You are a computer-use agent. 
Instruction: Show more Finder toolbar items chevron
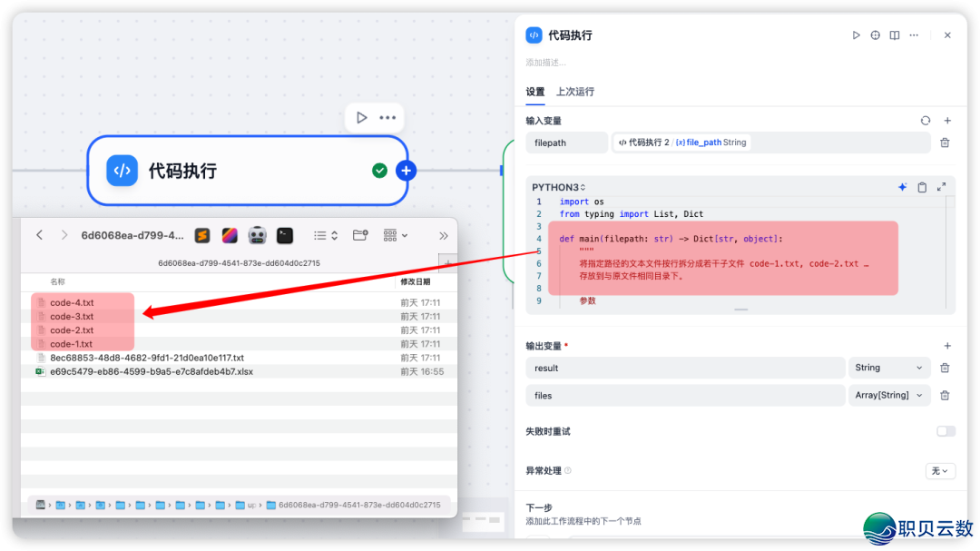[443, 236]
